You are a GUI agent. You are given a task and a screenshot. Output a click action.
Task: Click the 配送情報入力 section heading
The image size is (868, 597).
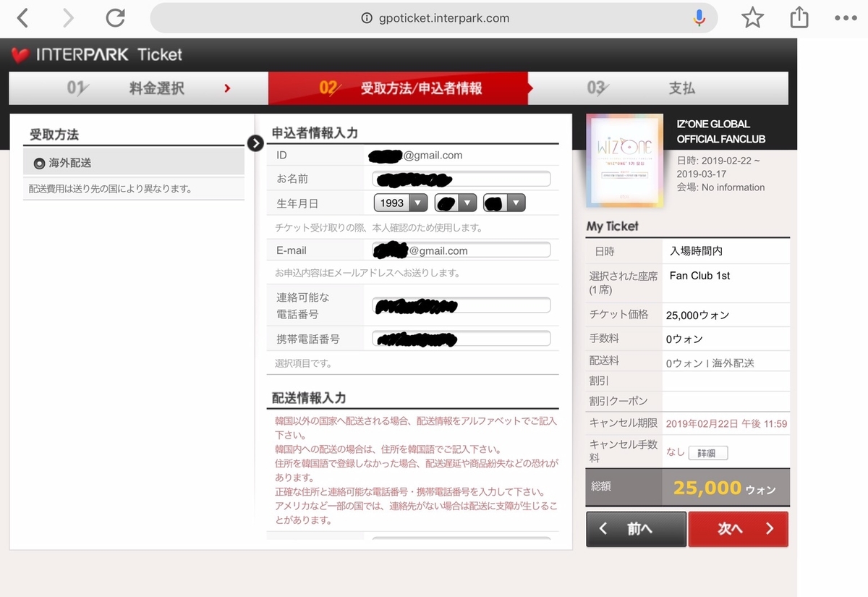click(x=309, y=398)
